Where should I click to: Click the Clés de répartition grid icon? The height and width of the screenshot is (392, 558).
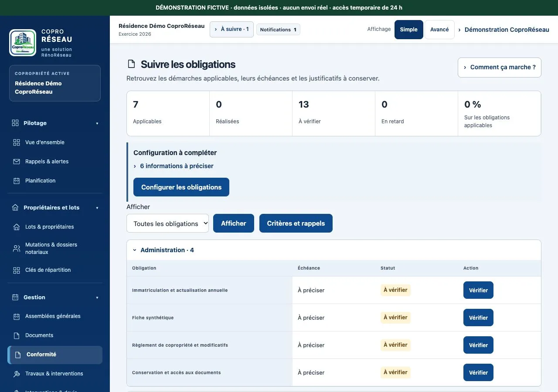17,270
